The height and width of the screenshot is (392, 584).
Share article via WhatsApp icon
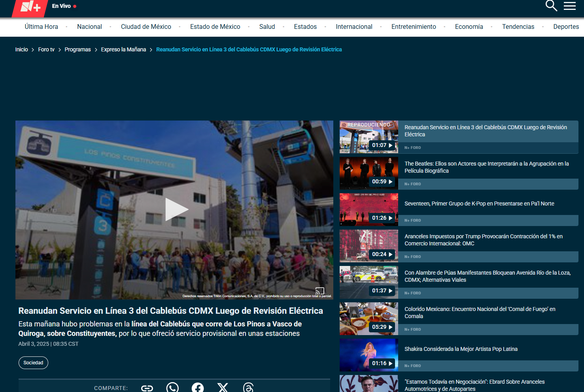[x=172, y=388]
